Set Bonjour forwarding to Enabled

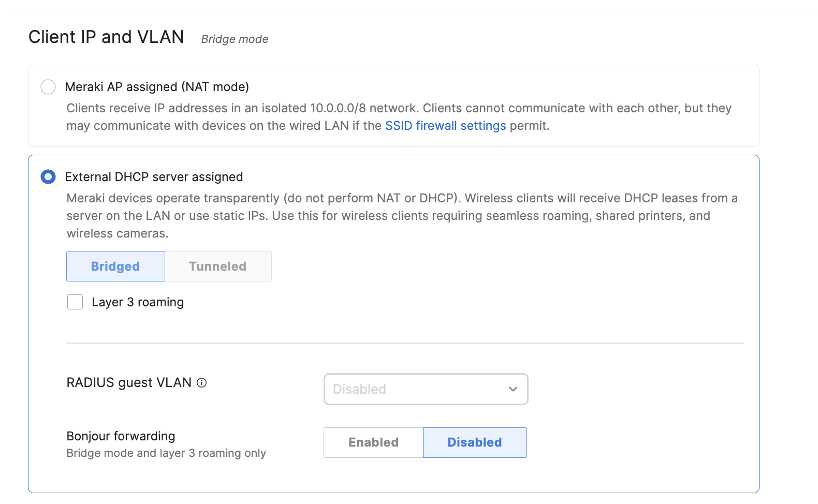click(373, 442)
